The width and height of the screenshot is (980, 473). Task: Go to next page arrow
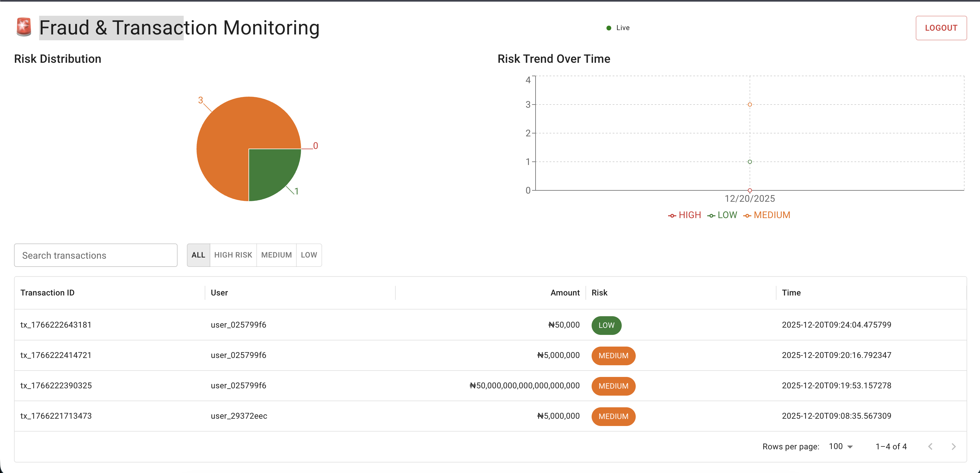point(953,446)
